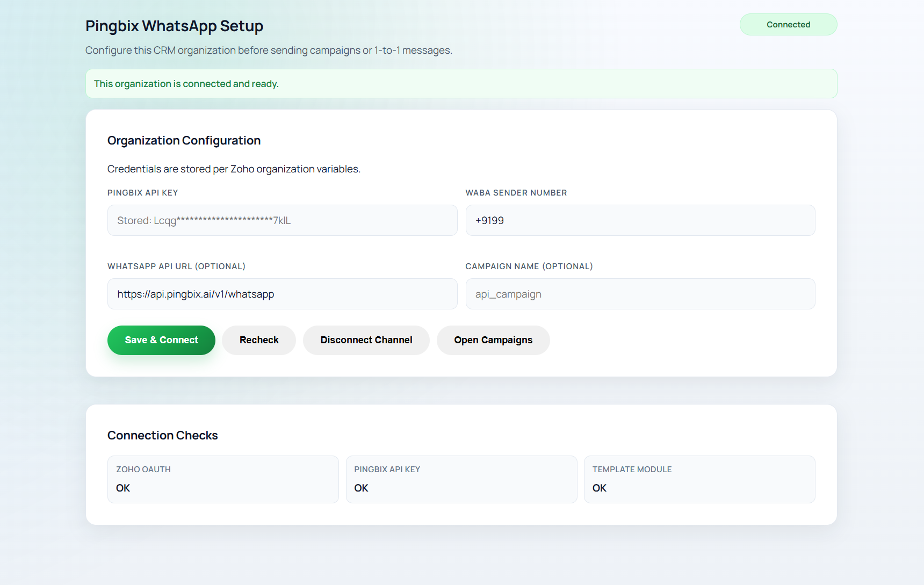The image size is (924, 585).
Task: Select the Pingbix API Key check card
Action: point(461,479)
